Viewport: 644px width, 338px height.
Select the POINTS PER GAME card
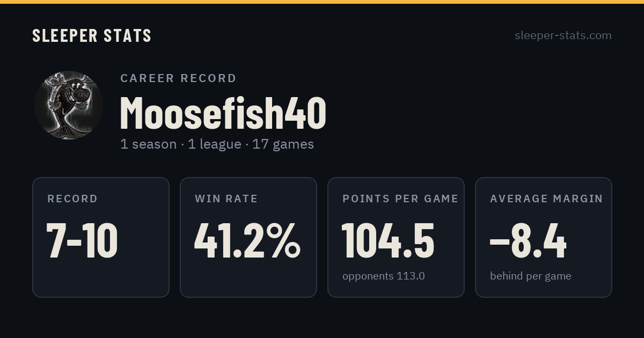tap(396, 237)
